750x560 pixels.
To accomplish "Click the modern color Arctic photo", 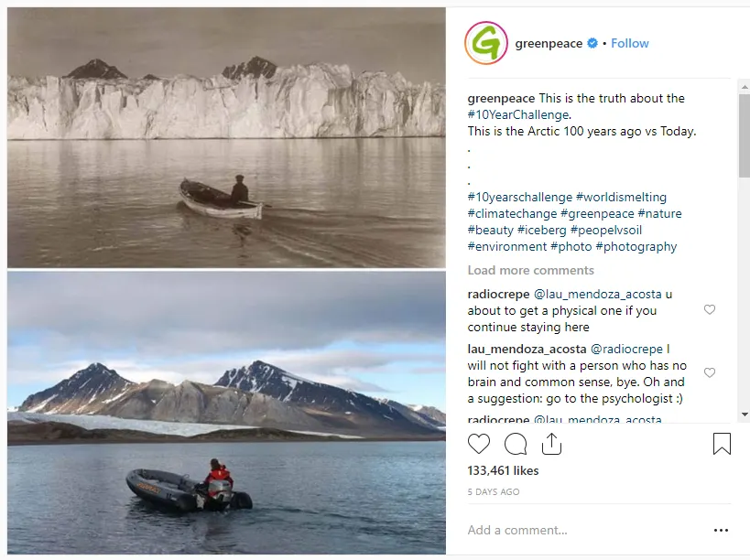I will [x=226, y=412].
